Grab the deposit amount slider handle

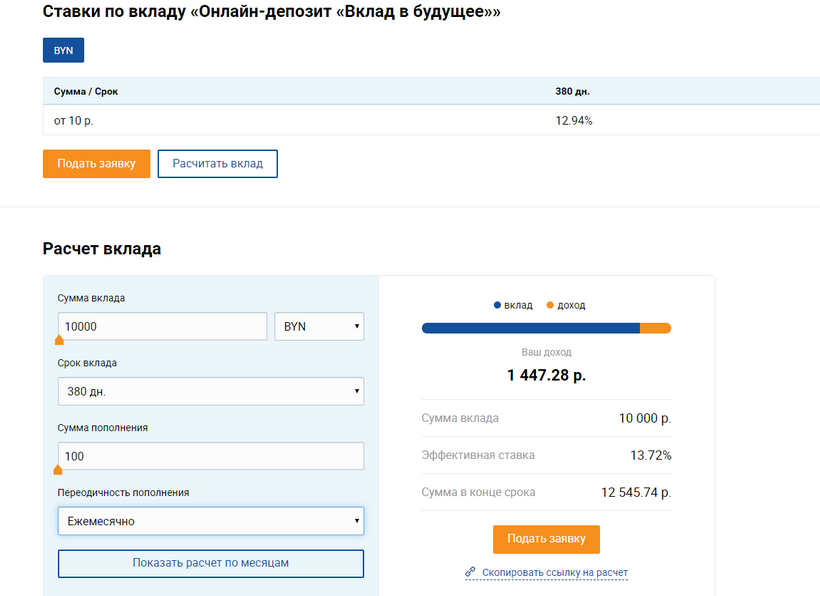tap(59, 341)
